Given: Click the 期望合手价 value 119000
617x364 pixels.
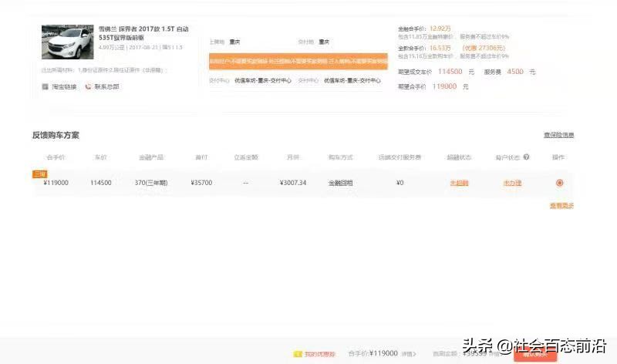Looking at the screenshot, I should (444, 86).
